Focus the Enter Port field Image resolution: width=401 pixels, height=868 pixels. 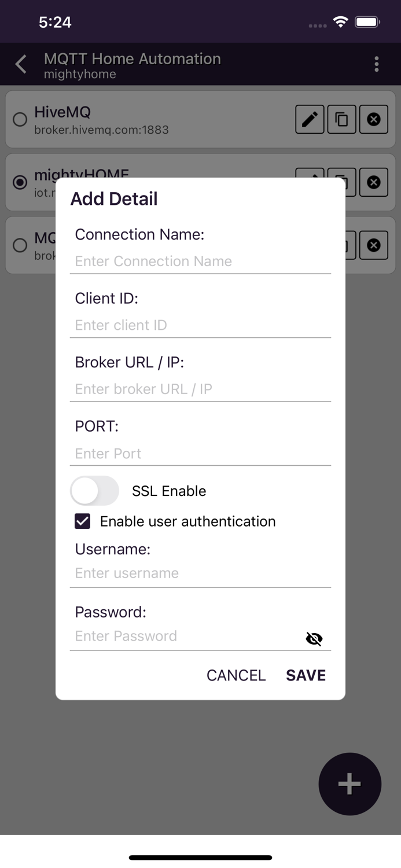pos(200,454)
